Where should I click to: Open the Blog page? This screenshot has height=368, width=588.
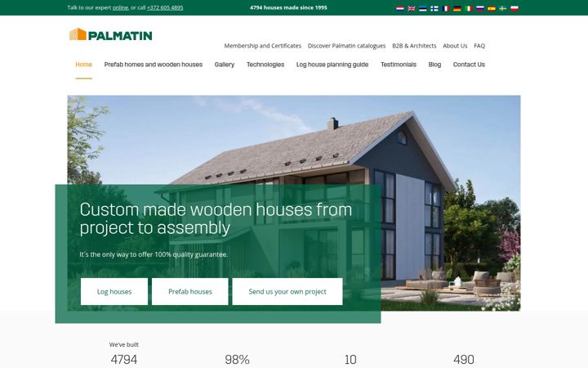pos(434,65)
